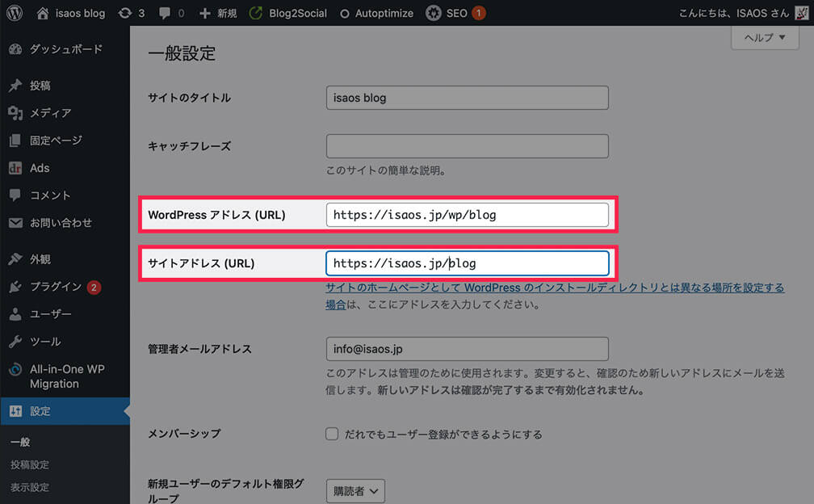Click the お問い合わせ envelope icon
This screenshot has width=814, height=504.
(15, 223)
